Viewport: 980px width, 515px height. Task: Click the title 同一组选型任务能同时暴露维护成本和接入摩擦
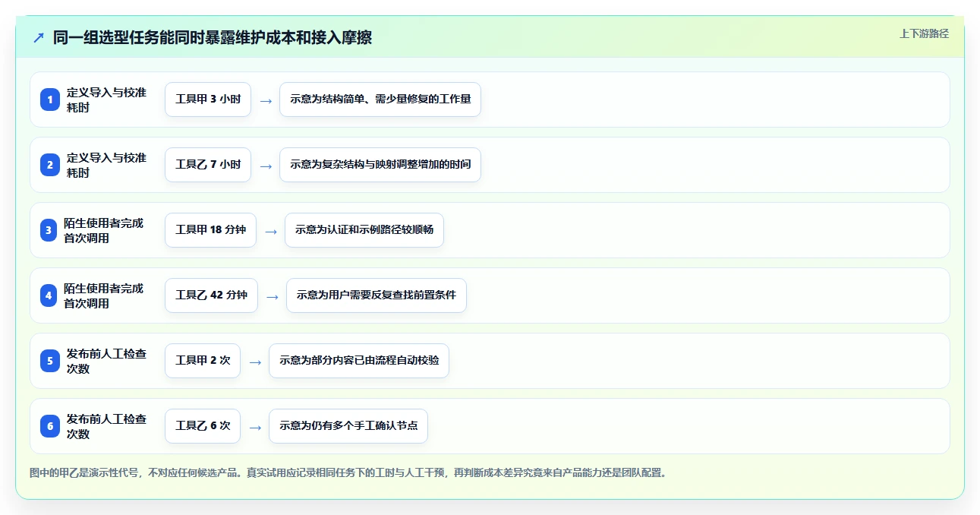point(213,37)
